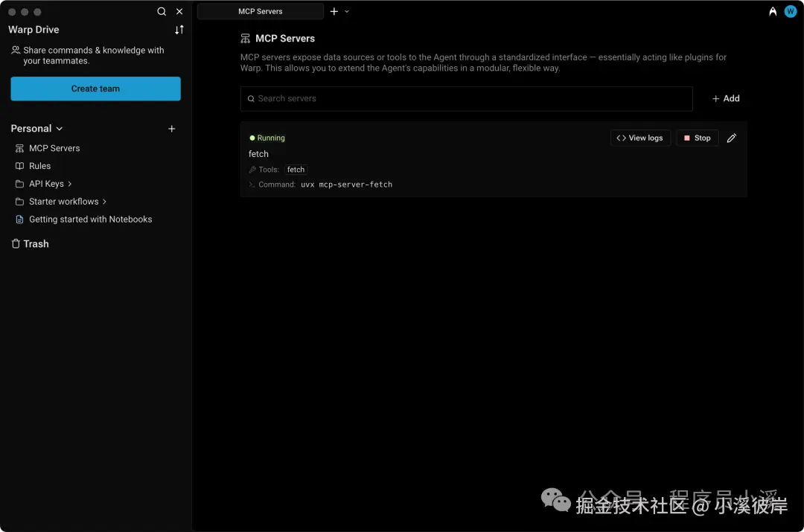Click the Starter workflows folder icon
804x532 pixels.
tap(19, 202)
